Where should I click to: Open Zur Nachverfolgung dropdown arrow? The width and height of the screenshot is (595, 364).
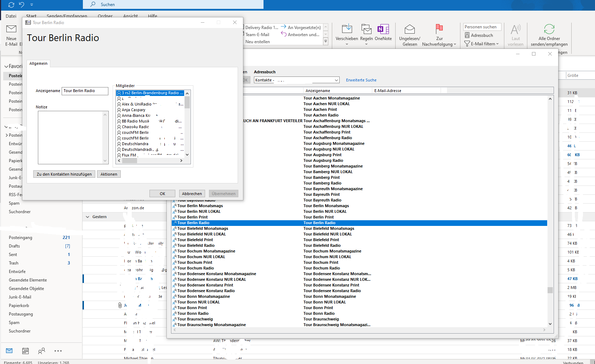[x=455, y=44]
